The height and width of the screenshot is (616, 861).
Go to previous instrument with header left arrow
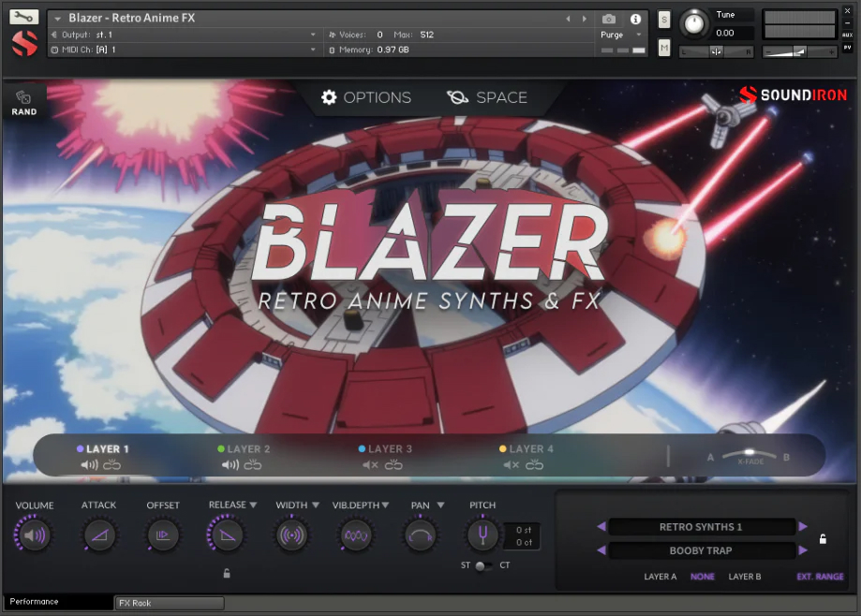[x=568, y=20]
